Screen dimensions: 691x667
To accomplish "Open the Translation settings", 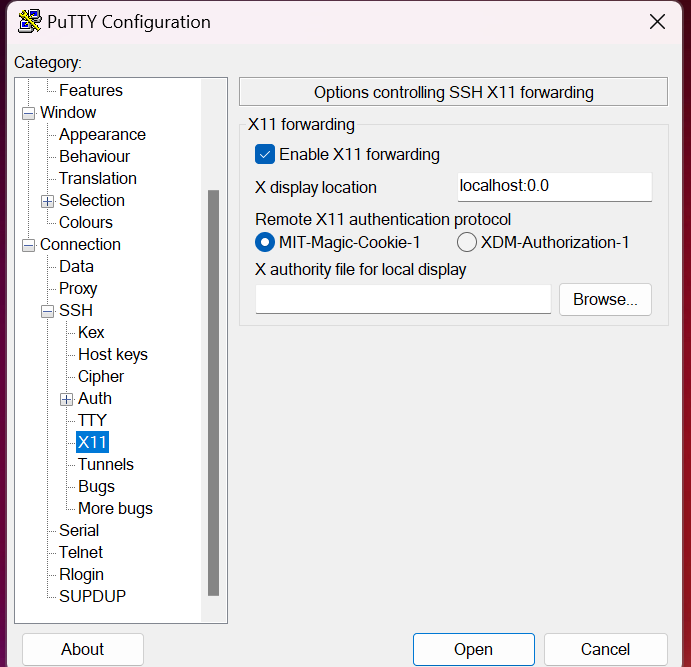I will [98, 178].
